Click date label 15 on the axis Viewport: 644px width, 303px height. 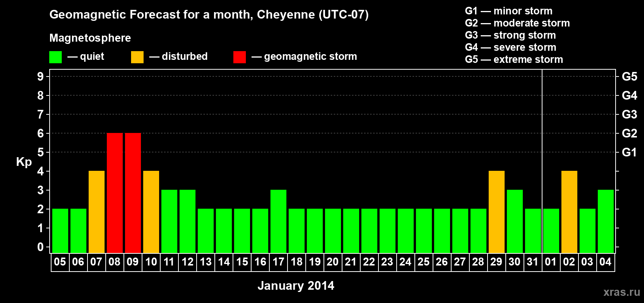pos(242,262)
